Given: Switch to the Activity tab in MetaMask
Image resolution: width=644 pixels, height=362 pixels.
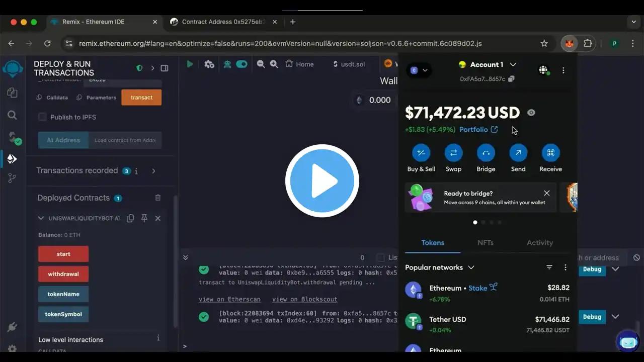Looking at the screenshot, I should click(540, 242).
